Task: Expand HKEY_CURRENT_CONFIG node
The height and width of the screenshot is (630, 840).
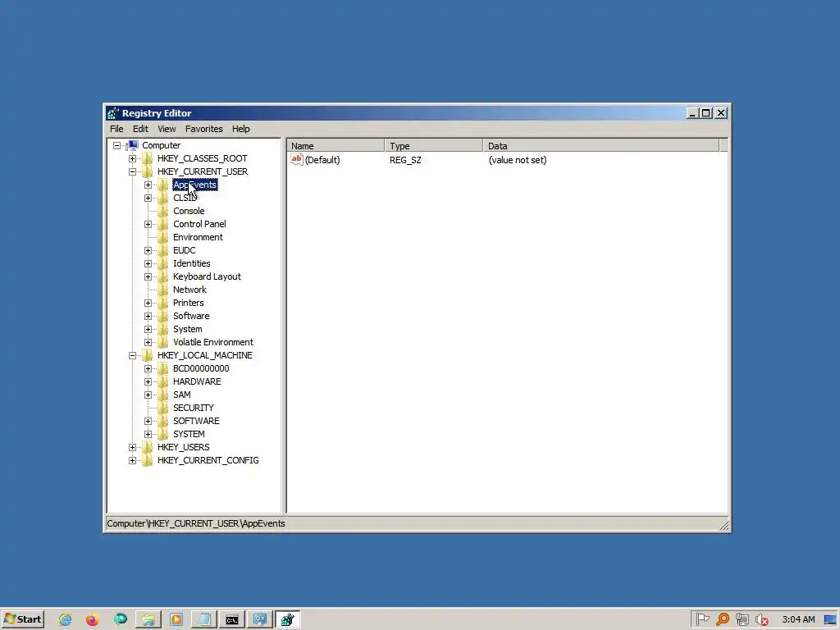Action: pyautogui.click(x=132, y=460)
